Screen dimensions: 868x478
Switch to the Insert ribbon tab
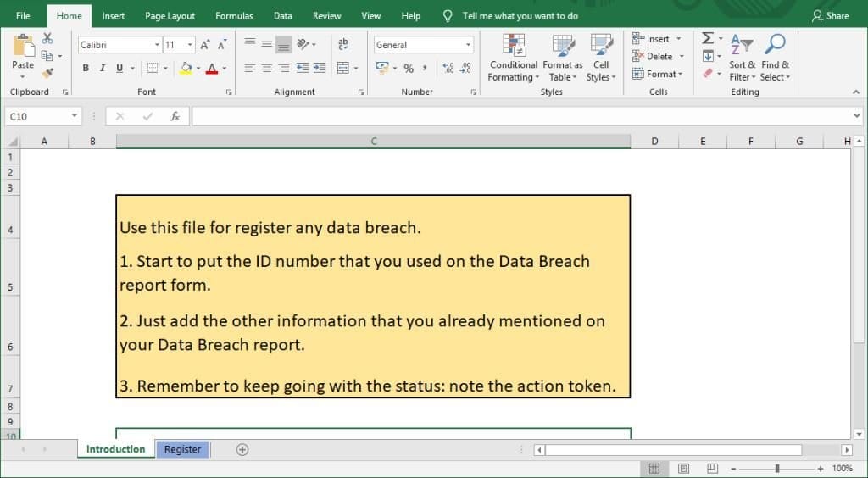click(114, 16)
